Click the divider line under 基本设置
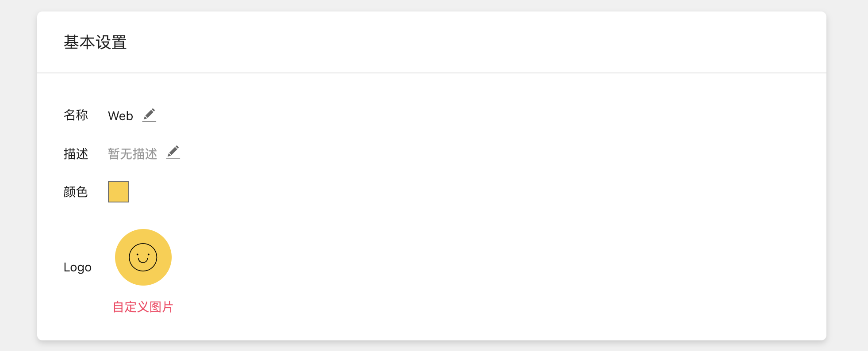This screenshot has height=351, width=868. [431, 73]
